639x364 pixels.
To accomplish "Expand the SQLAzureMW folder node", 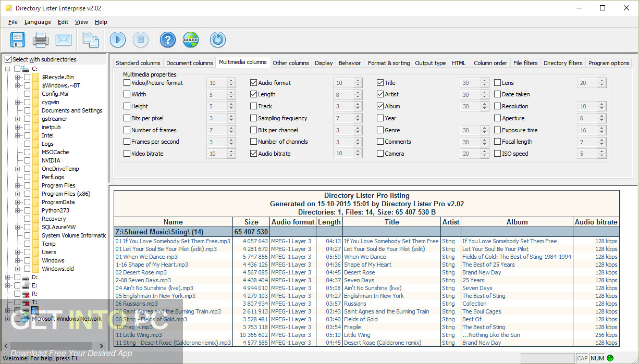I will click(17, 227).
